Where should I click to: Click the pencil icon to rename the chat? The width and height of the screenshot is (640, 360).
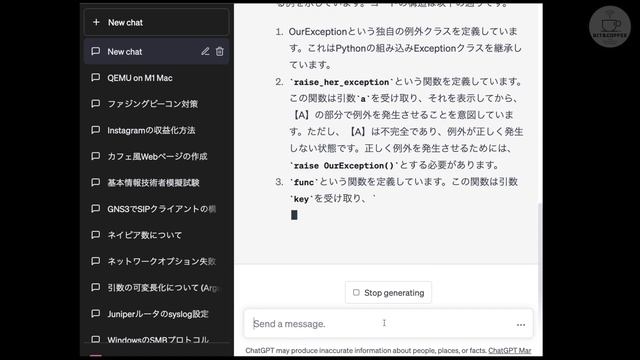pyautogui.click(x=205, y=51)
